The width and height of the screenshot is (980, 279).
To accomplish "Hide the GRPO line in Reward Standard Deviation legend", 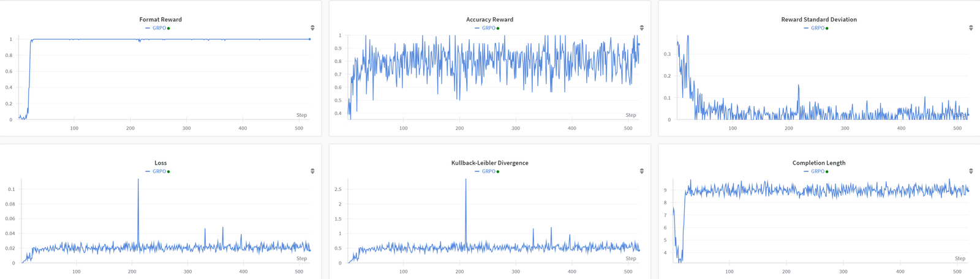I will [818, 28].
